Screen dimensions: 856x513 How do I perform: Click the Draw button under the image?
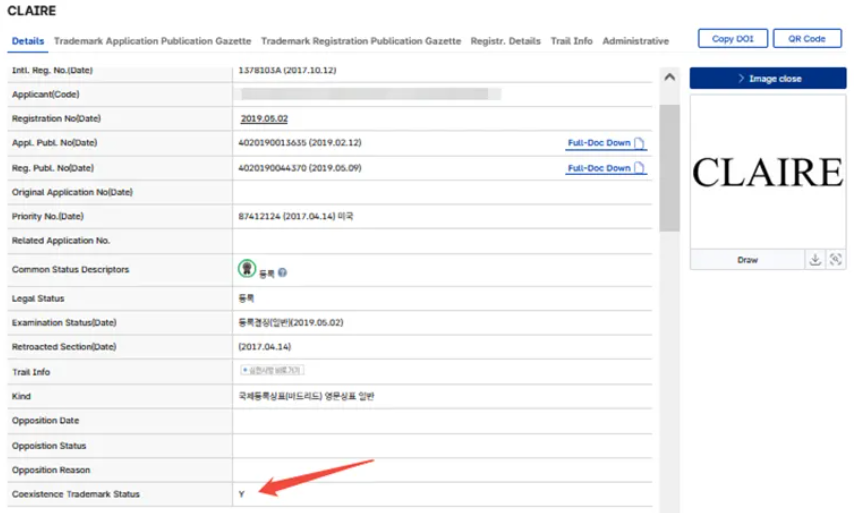(747, 260)
